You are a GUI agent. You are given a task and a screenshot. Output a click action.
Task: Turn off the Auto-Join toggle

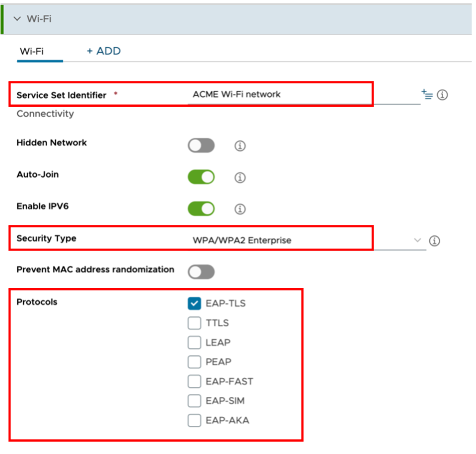click(x=201, y=177)
